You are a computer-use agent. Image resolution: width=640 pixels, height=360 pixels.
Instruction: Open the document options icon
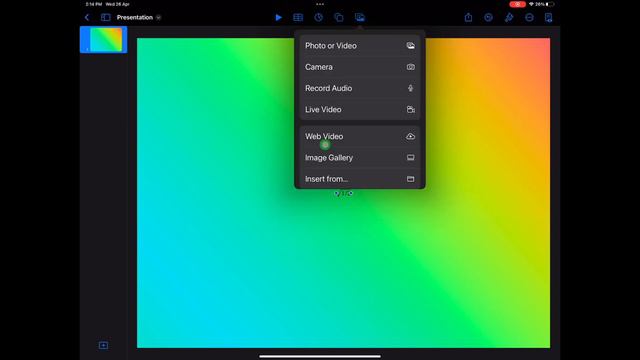pos(549,18)
